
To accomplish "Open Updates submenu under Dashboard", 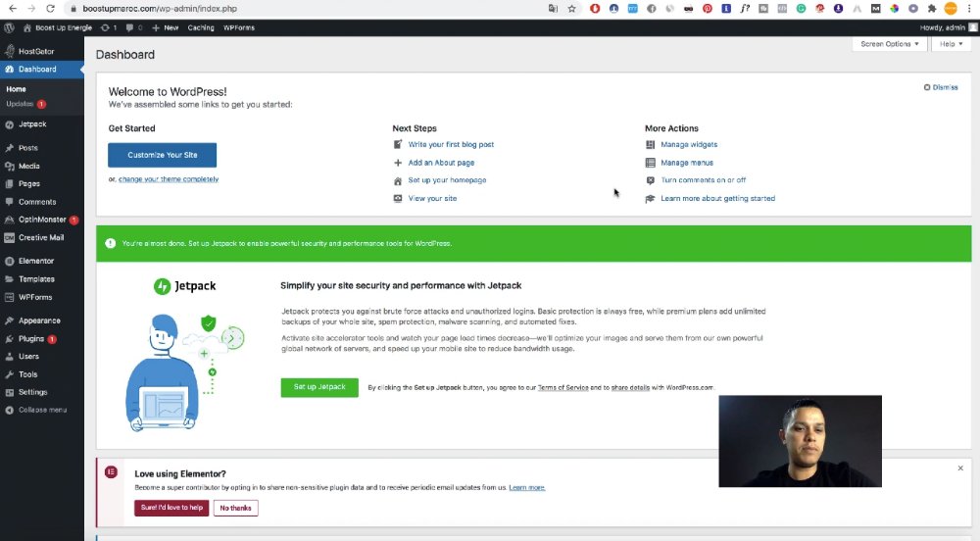I will click(25, 104).
